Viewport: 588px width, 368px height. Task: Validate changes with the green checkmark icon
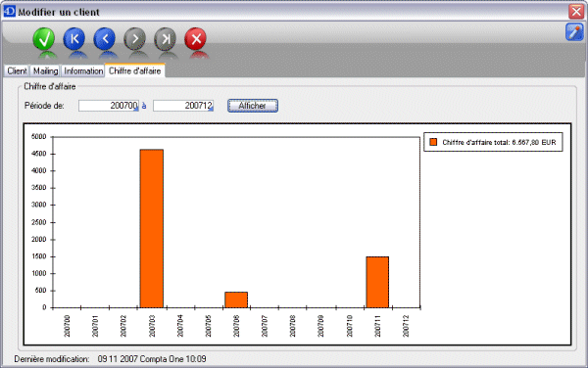(43, 39)
